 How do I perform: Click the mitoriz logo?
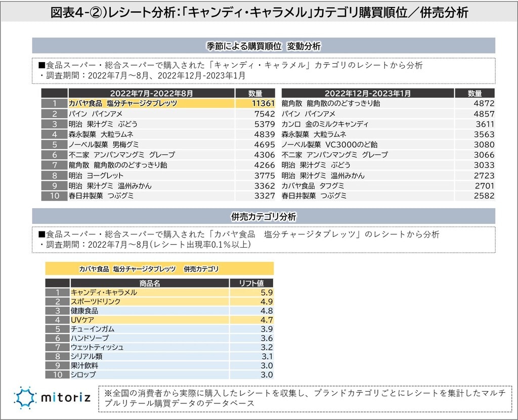[52, 397]
